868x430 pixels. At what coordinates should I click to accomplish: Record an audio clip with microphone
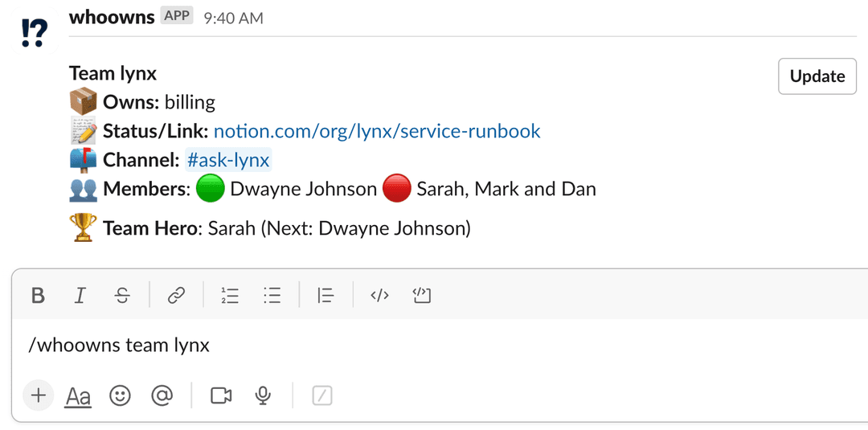pos(262,395)
